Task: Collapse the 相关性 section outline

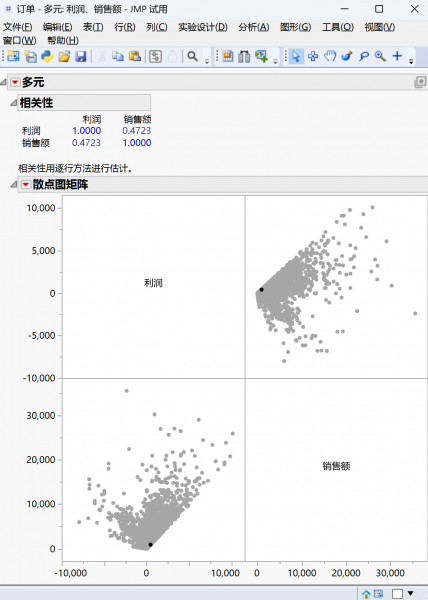Action: click(13, 103)
